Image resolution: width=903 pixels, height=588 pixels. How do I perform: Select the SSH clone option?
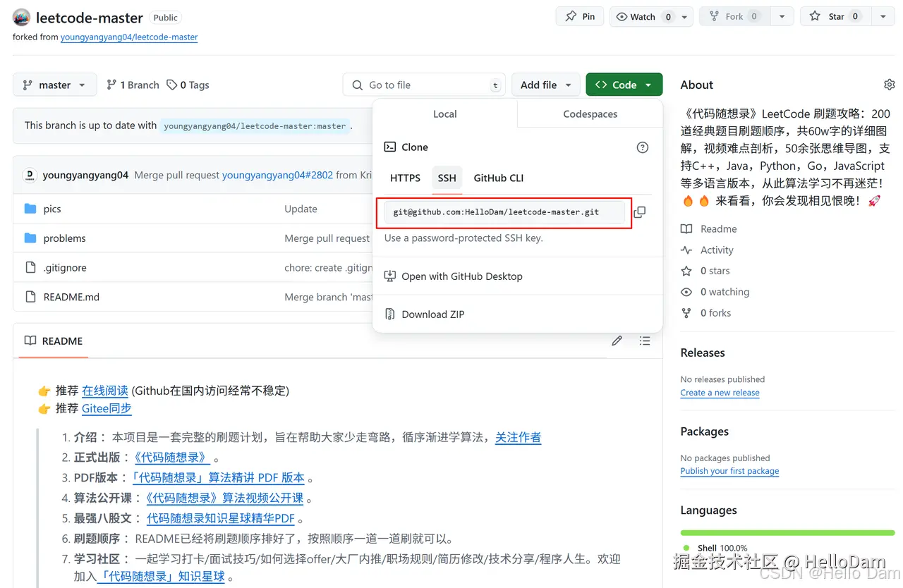pyautogui.click(x=447, y=178)
